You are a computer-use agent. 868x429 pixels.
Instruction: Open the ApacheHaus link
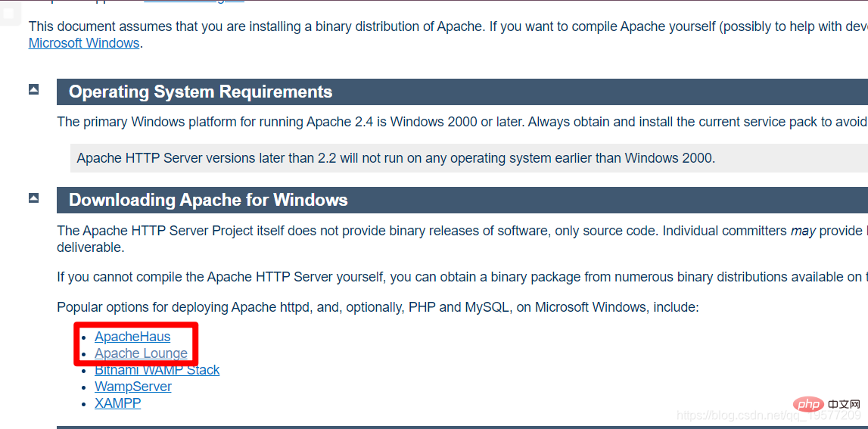coord(132,337)
